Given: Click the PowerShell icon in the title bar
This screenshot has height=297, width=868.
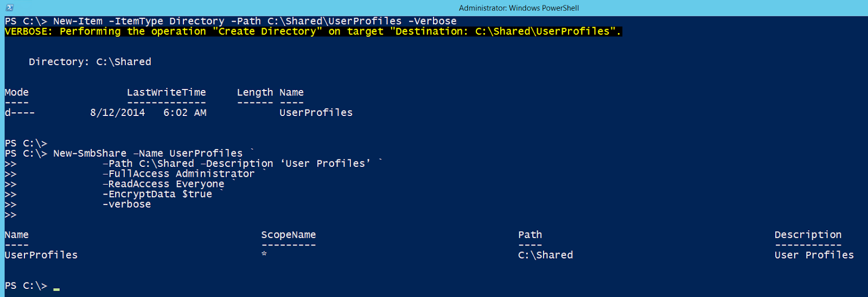Looking at the screenshot, I should 9,8.
